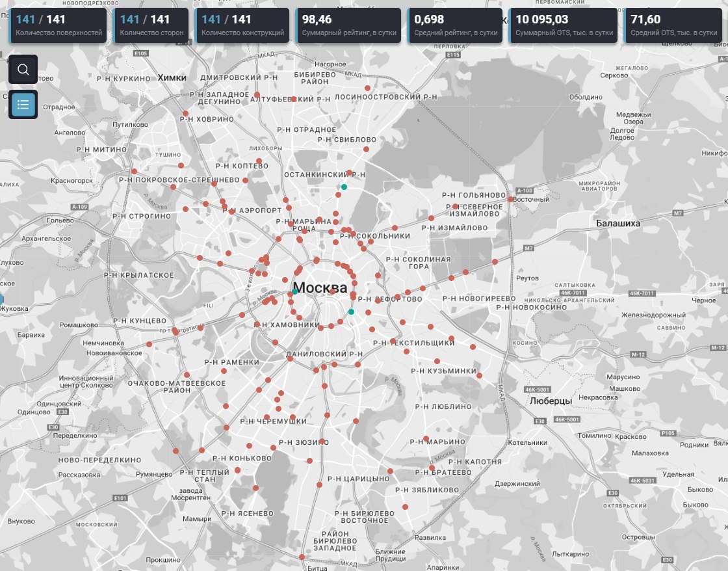Screen dimensions: 728x571
Task: Click the Балашиха city label
Action: [618, 224]
